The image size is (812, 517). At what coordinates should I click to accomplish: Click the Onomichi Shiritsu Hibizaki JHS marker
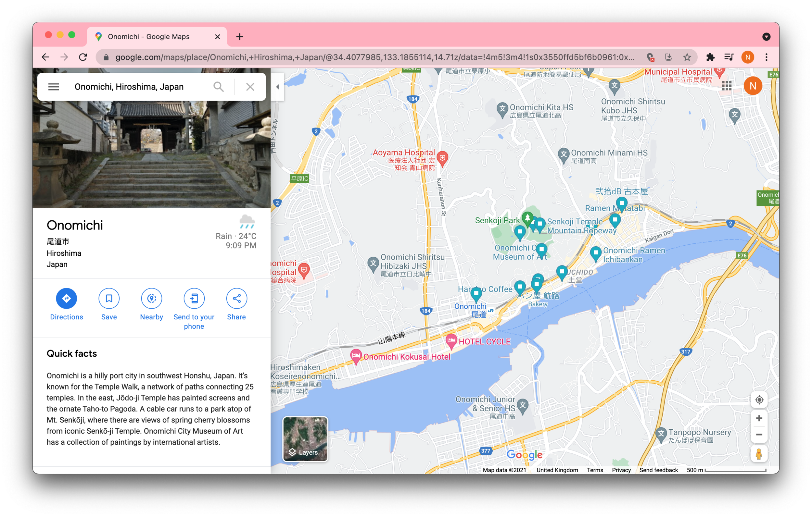click(373, 265)
